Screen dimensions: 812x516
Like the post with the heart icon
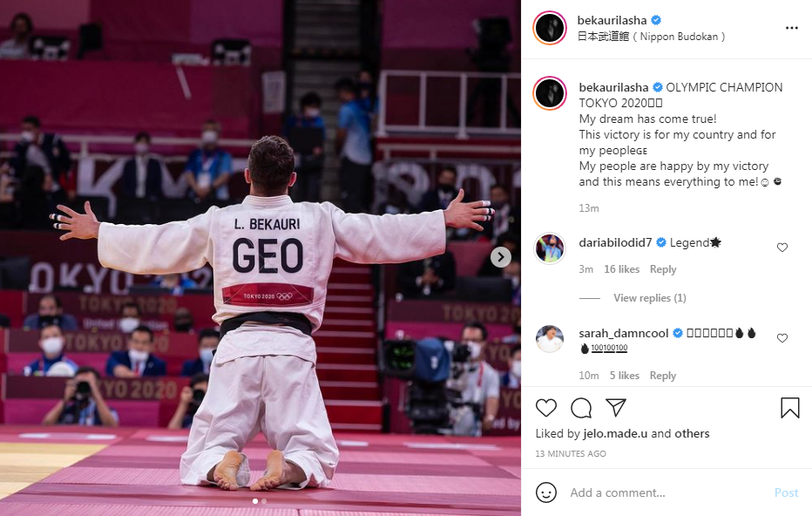(545, 408)
